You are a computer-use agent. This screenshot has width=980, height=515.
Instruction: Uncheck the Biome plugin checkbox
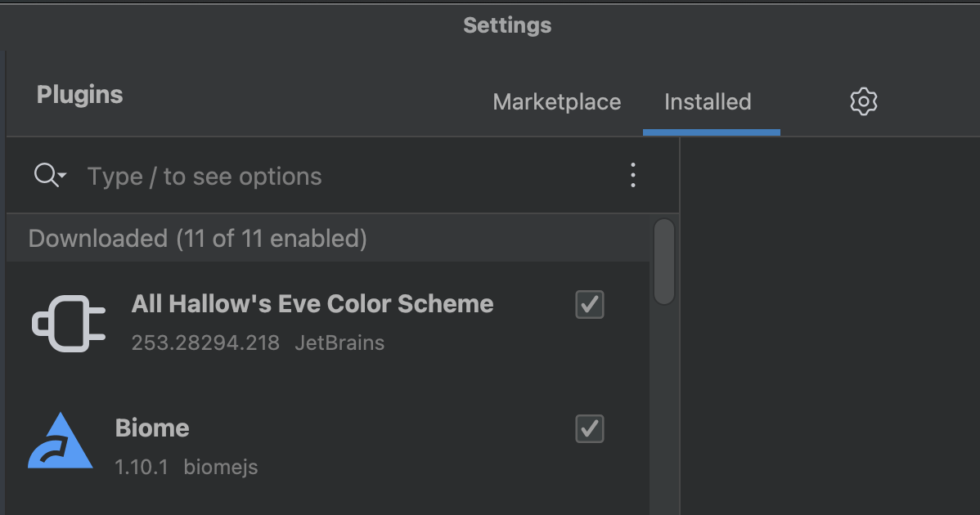tap(589, 429)
